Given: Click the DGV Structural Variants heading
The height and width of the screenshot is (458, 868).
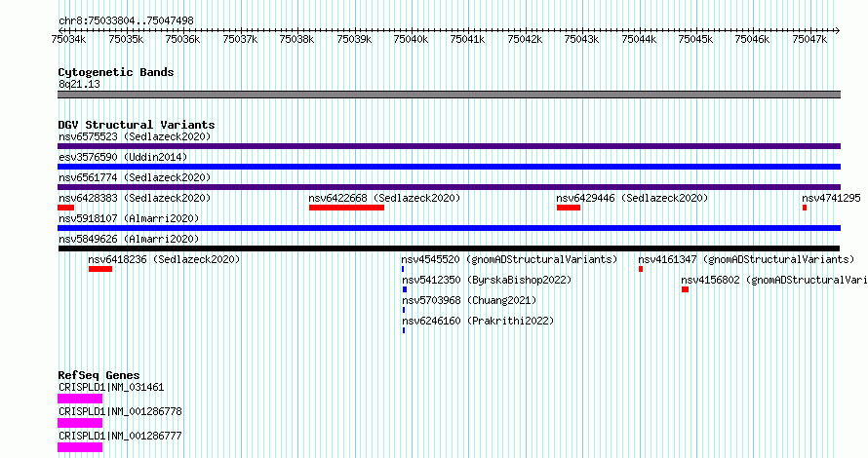Looking at the screenshot, I should coord(137,125).
